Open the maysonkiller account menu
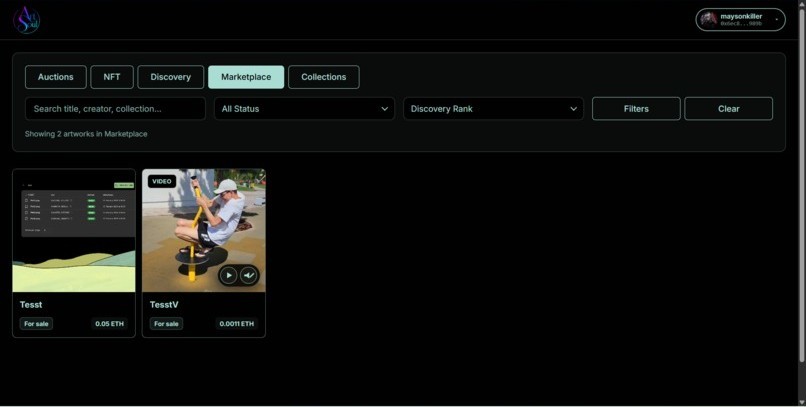Image resolution: width=806 pixels, height=407 pixels. (740, 20)
